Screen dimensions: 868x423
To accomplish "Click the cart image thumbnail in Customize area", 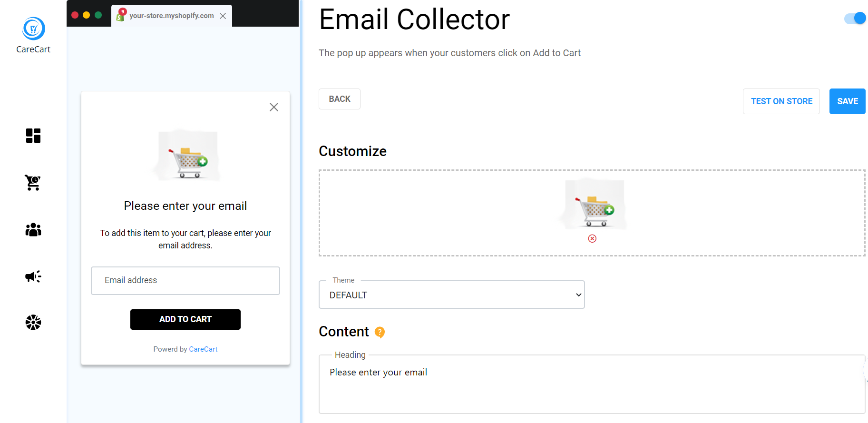I will [x=593, y=205].
